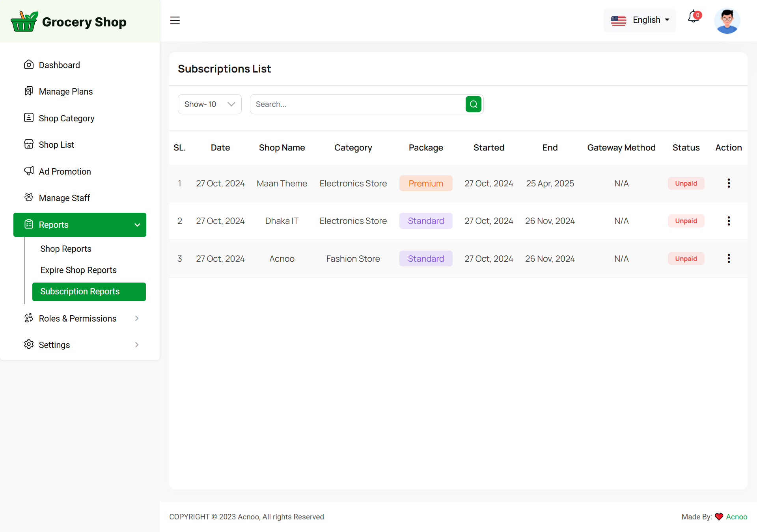Open the English language dropdown
This screenshot has height=532, width=757.
(x=640, y=20)
